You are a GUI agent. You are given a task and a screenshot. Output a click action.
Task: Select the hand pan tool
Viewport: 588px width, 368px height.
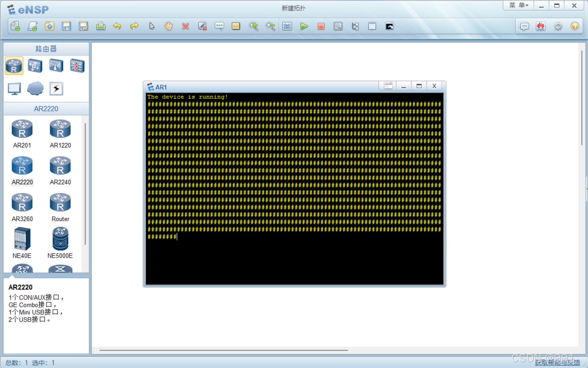[168, 26]
